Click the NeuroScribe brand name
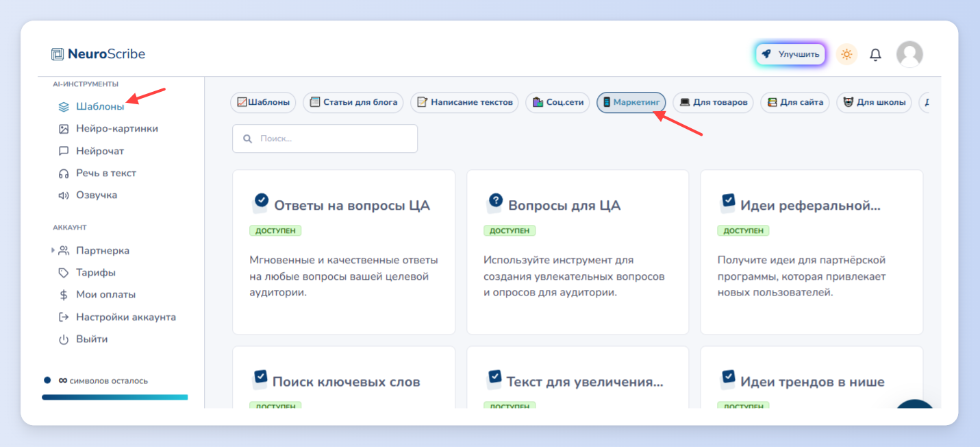Viewport: 980px width, 447px height. 106,54
